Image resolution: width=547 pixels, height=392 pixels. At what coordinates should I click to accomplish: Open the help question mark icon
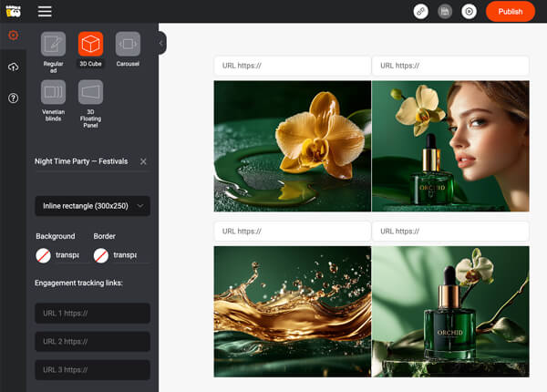(14, 98)
